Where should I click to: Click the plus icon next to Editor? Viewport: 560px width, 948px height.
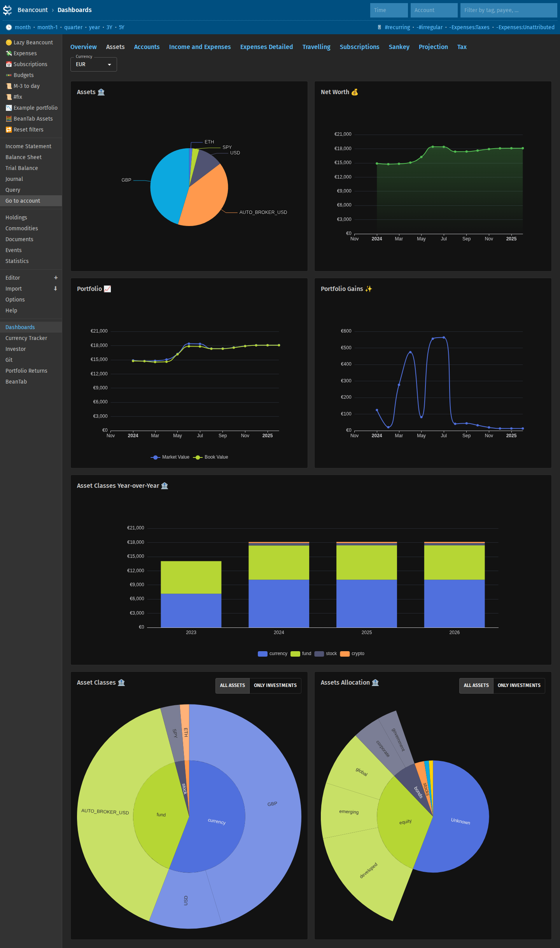pyautogui.click(x=56, y=278)
